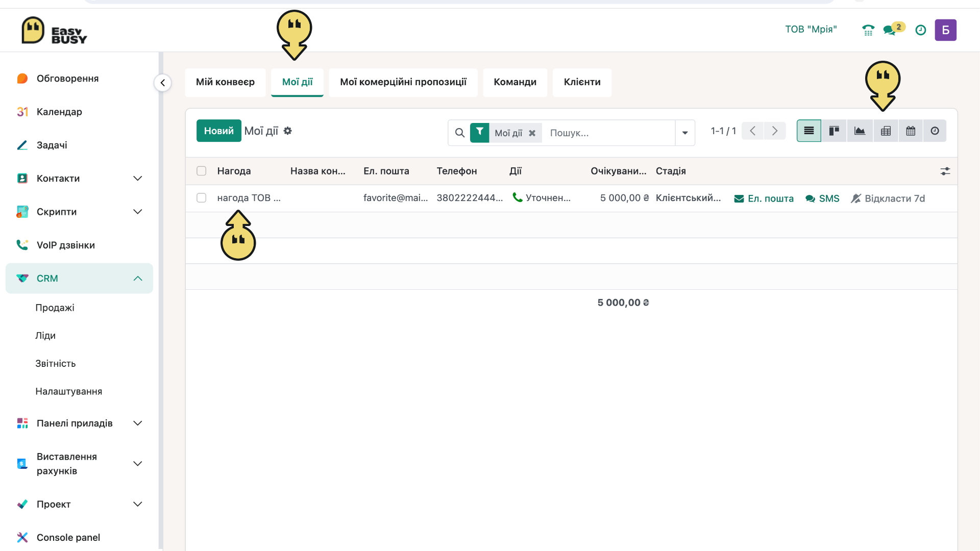Go to next page of records
980x551 pixels.
[775, 131]
